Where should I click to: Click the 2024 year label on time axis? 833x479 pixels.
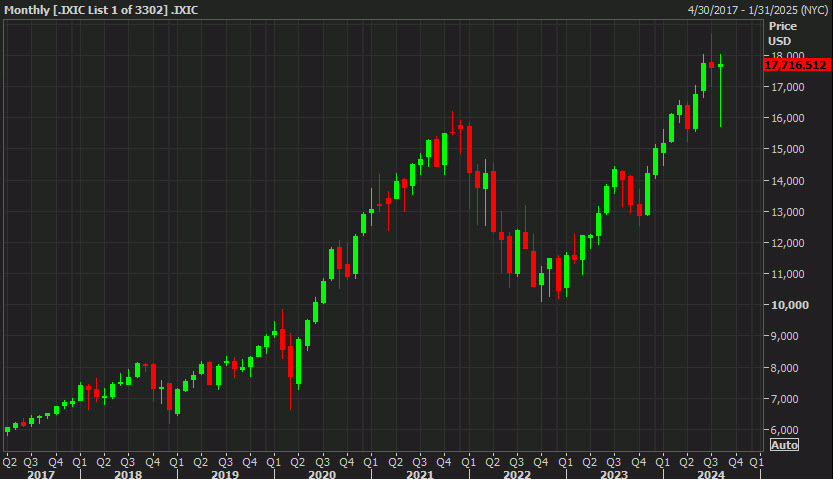[x=711, y=474]
